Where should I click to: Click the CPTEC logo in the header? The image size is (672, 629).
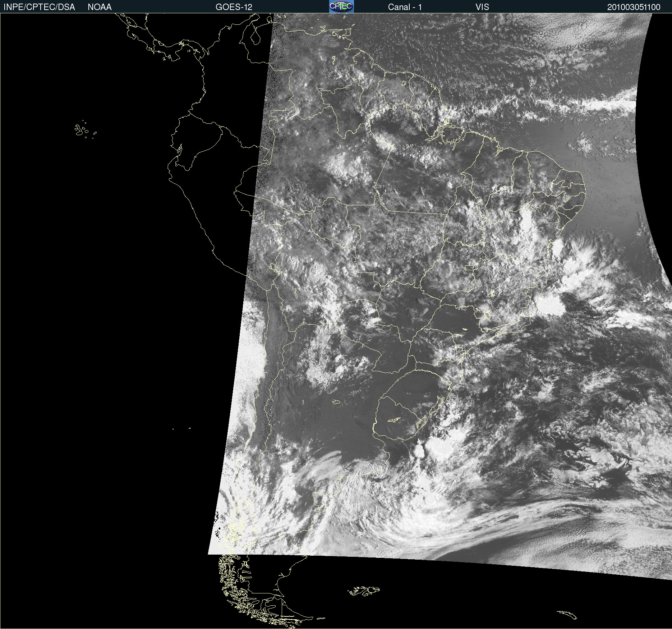click(341, 6)
